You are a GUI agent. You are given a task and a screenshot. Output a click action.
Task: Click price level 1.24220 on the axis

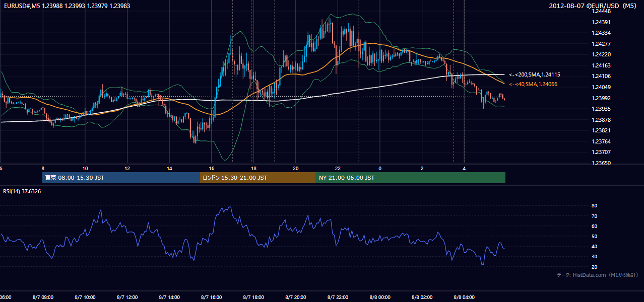[601, 54]
